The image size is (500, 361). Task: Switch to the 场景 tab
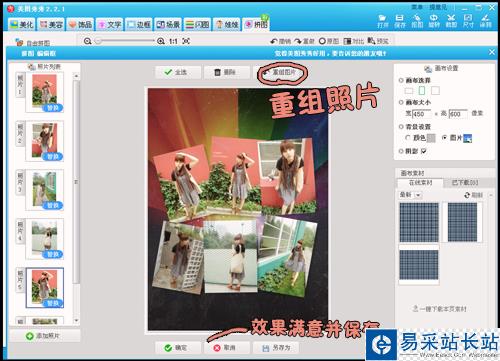coord(168,24)
